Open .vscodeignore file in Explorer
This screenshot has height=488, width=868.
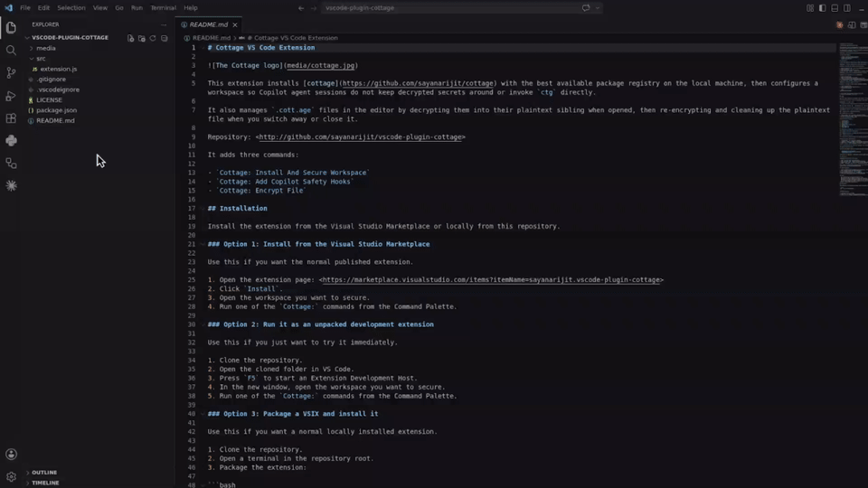(x=58, y=89)
